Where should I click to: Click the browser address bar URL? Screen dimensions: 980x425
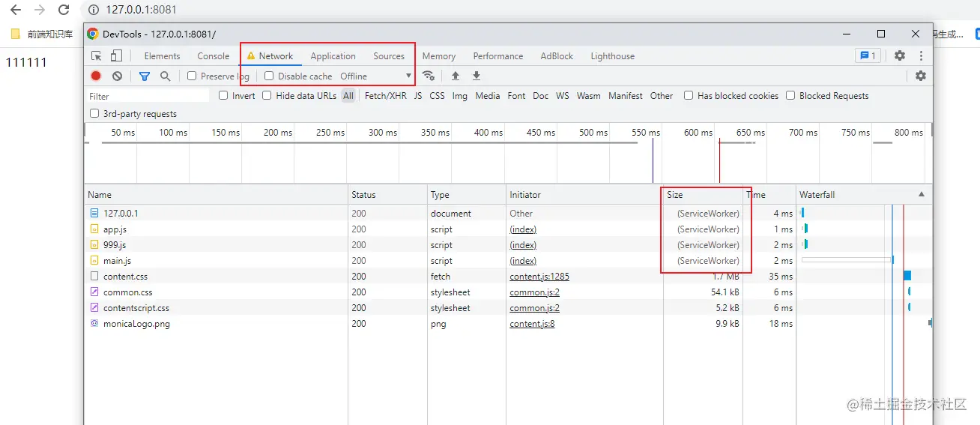(x=141, y=10)
